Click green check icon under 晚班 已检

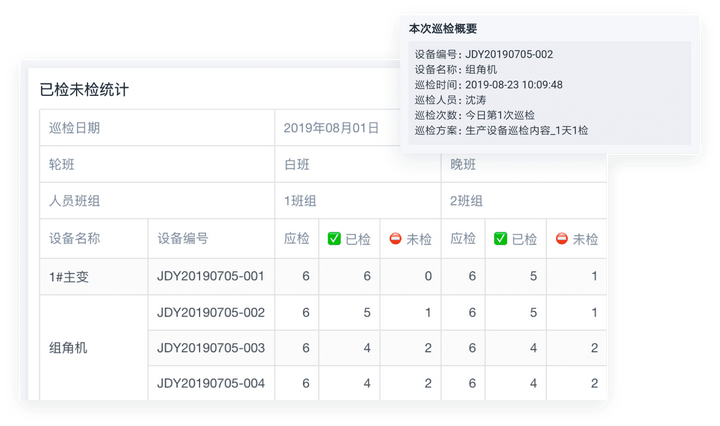(x=501, y=239)
